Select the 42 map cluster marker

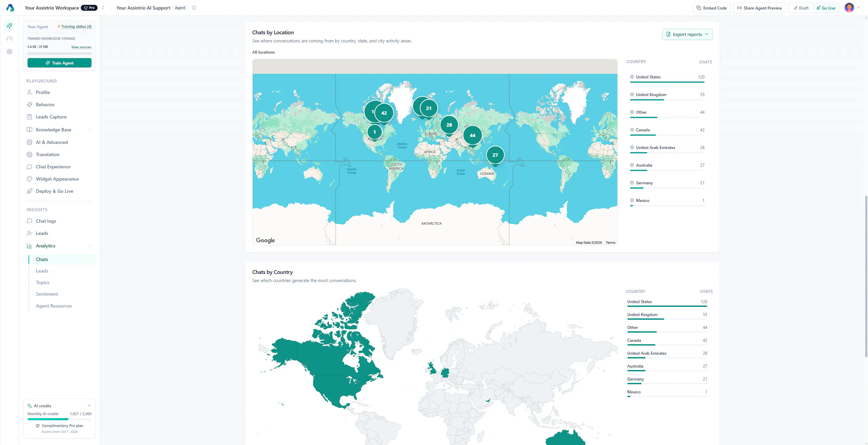(384, 113)
